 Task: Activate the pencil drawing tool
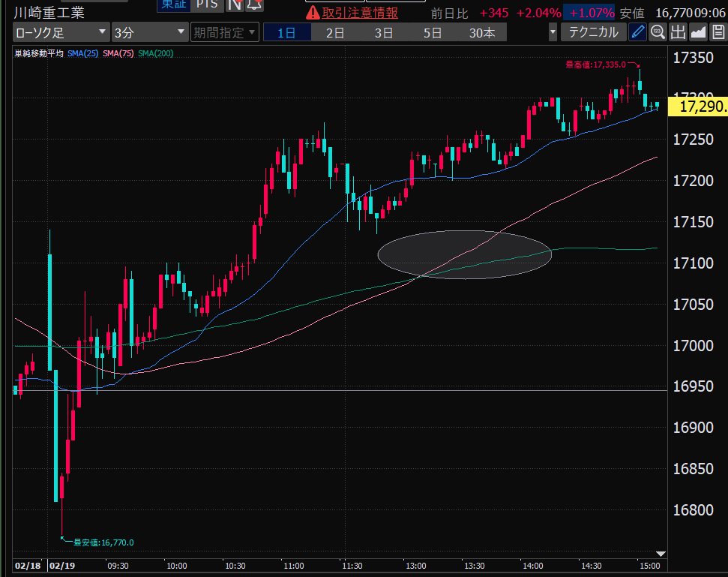click(637, 32)
